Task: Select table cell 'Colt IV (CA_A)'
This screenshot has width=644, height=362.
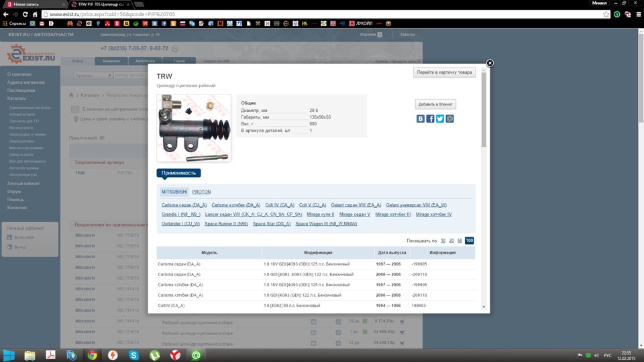Action: click(171, 306)
